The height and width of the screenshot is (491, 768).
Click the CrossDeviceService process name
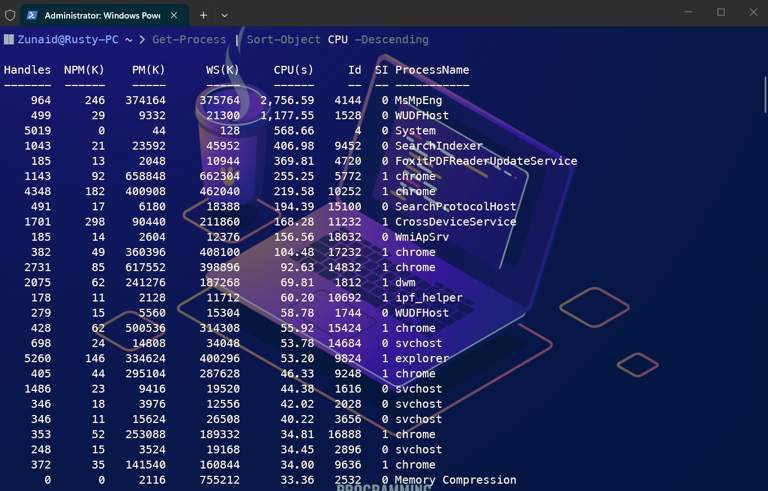click(456, 222)
